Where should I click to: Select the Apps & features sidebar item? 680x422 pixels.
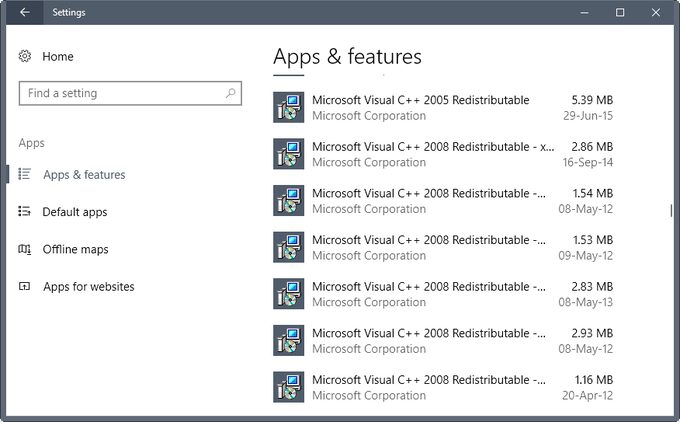84,175
